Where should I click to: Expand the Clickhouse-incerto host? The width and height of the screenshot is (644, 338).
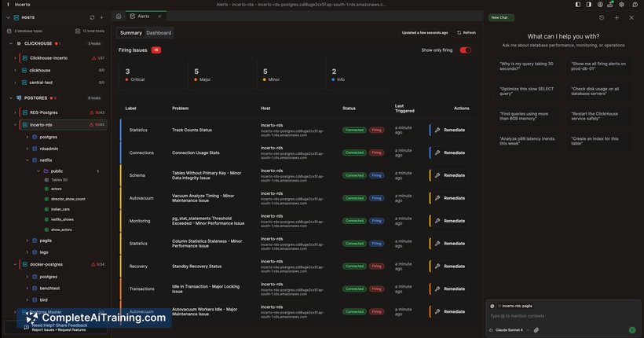[16, 58]
